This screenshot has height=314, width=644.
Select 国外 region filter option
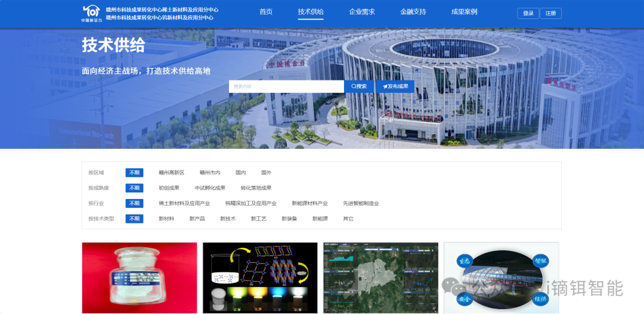(266, 173)
